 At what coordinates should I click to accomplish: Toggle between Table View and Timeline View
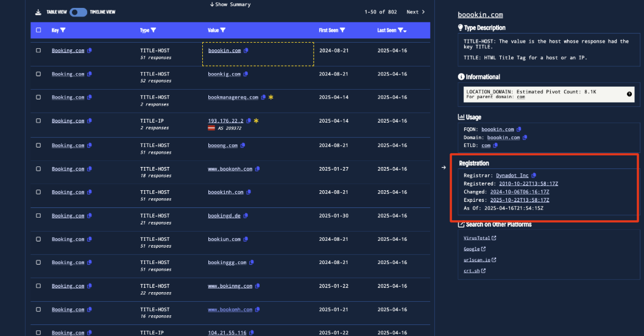pyautogui.click(x=78, y=12)
